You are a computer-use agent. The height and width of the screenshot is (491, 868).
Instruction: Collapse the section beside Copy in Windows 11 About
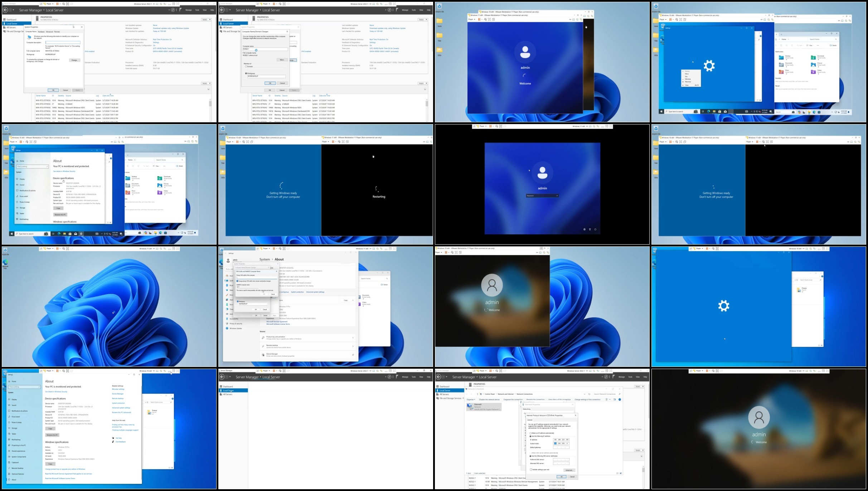pyautogui.click(x=353, y=300)
